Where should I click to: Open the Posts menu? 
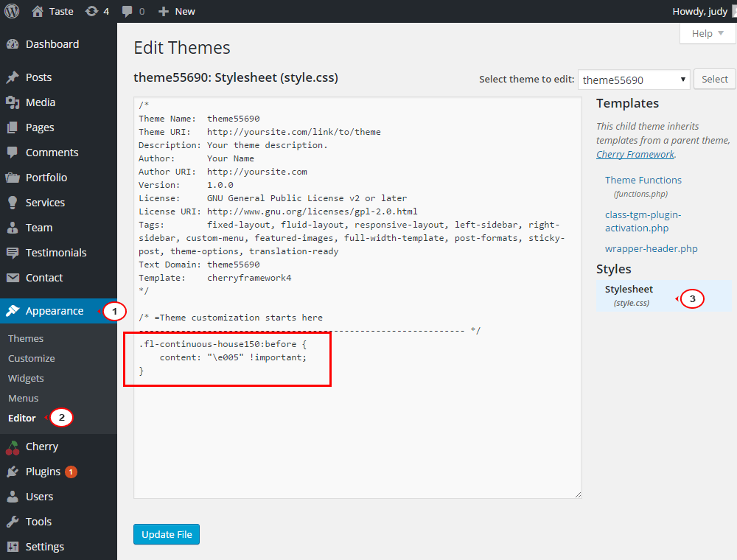tap(38, 77)
